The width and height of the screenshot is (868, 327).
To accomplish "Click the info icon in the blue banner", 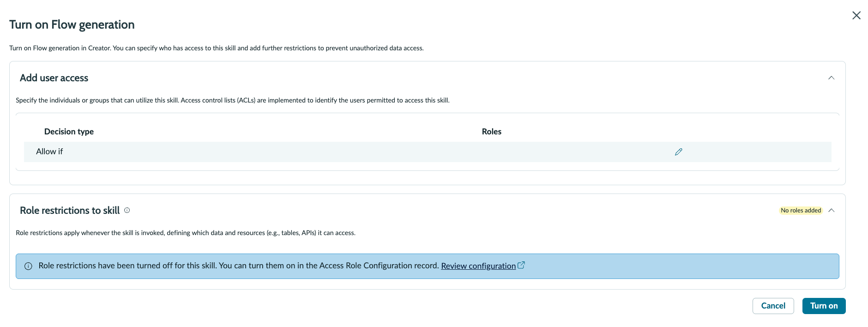I will point(28,266).
